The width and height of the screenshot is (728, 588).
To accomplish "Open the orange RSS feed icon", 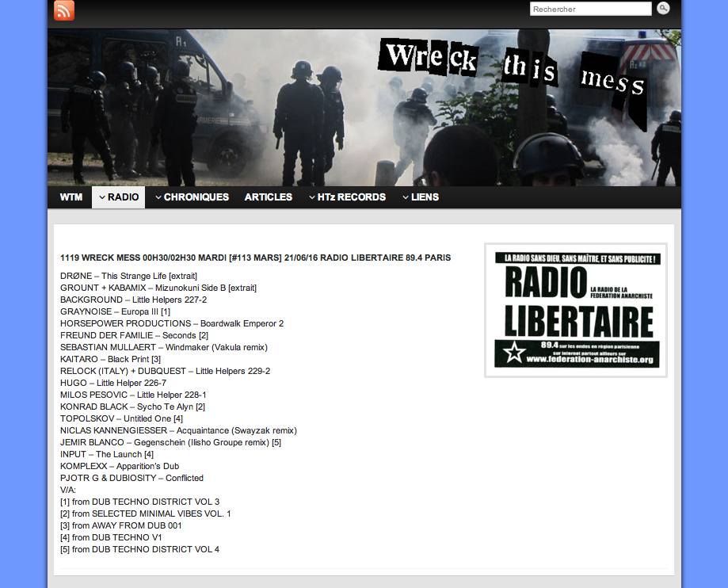I will (x=64, y=10).
